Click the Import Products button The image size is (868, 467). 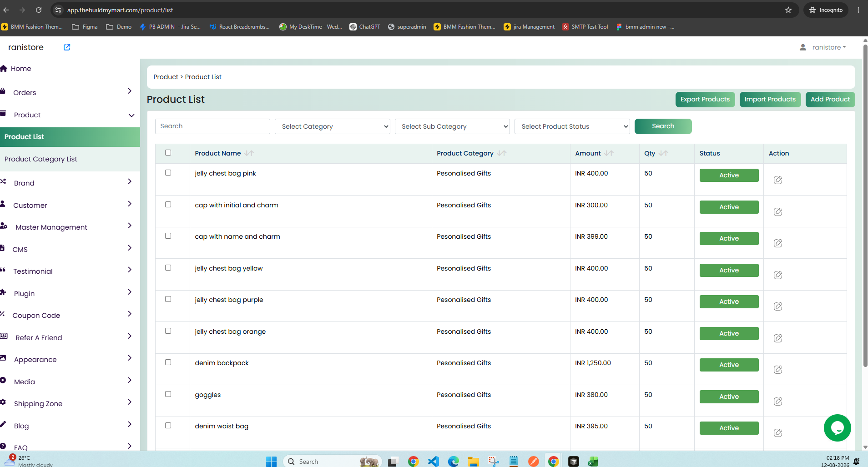pos(770,100)
